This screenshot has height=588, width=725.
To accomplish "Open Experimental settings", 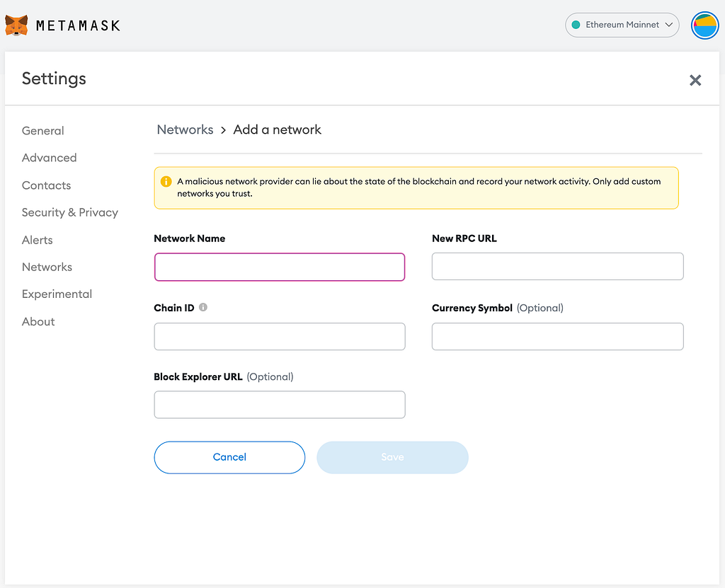I will [x=57, y=294].
